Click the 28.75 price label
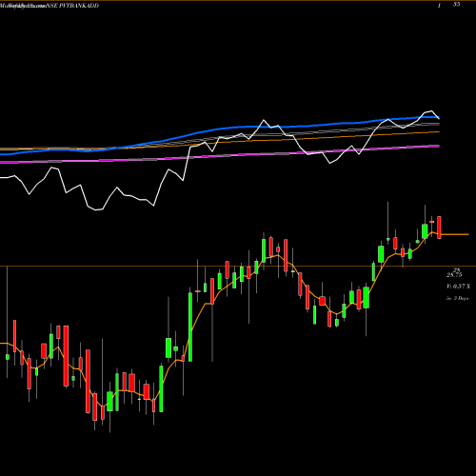Image resolution: width=476 pixels, height=476 pixels. (x=454, y=275)
